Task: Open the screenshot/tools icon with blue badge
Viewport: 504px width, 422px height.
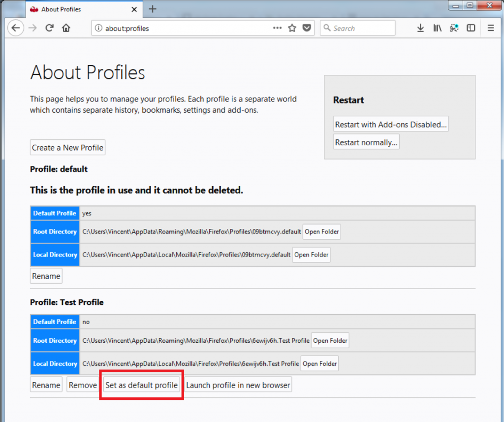Action: [x=454, y=28]
